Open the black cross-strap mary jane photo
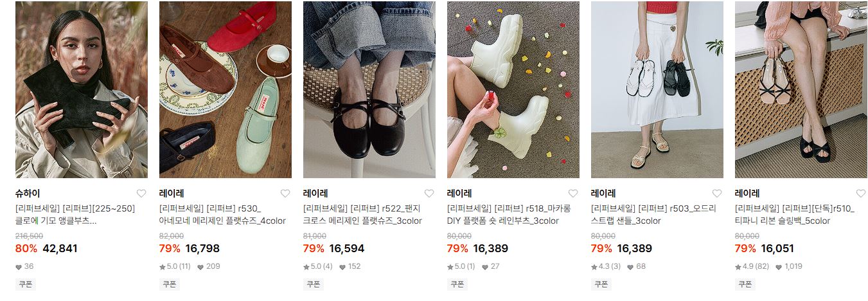Viewport: 868px width, 301px height. coord(369,89)
